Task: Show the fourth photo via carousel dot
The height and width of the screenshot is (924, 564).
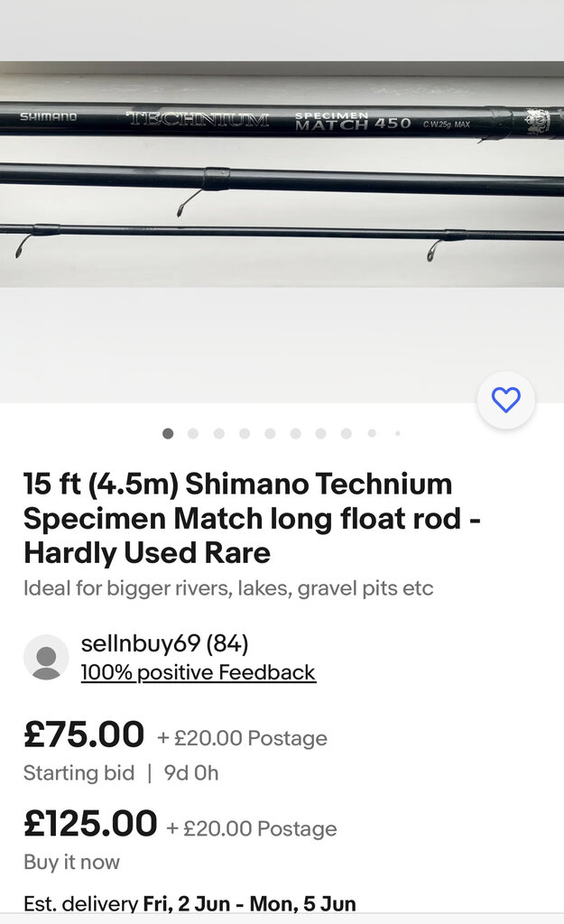Action: coord(244,433)
